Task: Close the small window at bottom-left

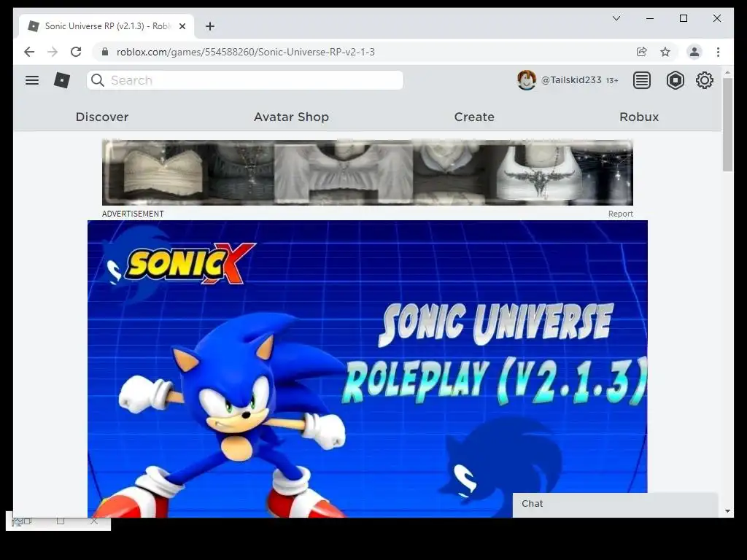Action: [x=94, y=521]
